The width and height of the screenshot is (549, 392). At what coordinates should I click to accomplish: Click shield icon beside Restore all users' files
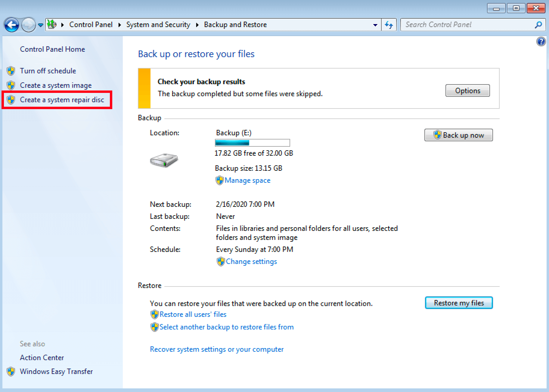pos(154,314)
